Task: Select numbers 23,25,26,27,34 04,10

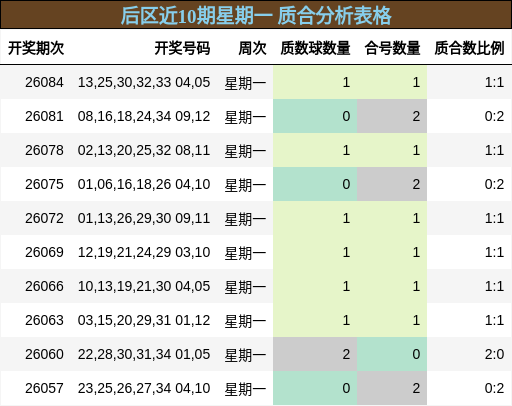Action: [x=144, y=388]
